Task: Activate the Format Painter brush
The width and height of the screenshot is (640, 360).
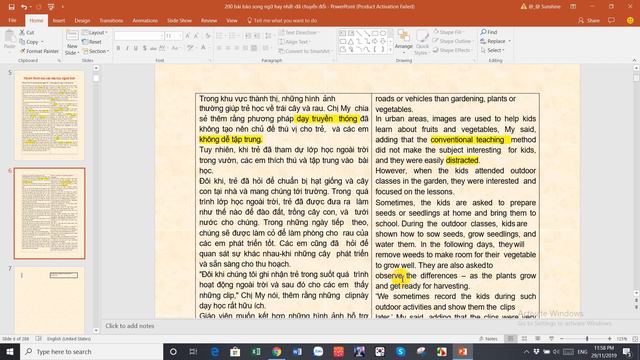Action: [22, 51]
